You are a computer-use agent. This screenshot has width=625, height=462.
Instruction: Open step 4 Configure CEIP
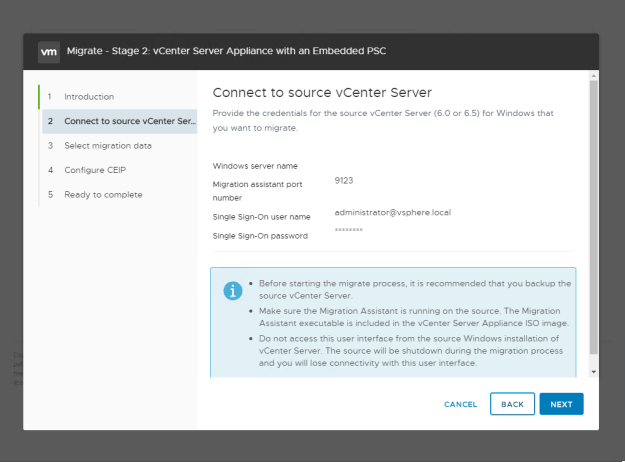(x=95, y=170)
